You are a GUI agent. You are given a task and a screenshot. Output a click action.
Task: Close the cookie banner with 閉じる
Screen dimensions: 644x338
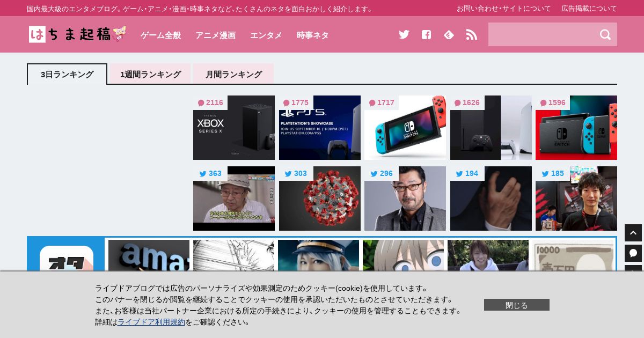[517, 305]
